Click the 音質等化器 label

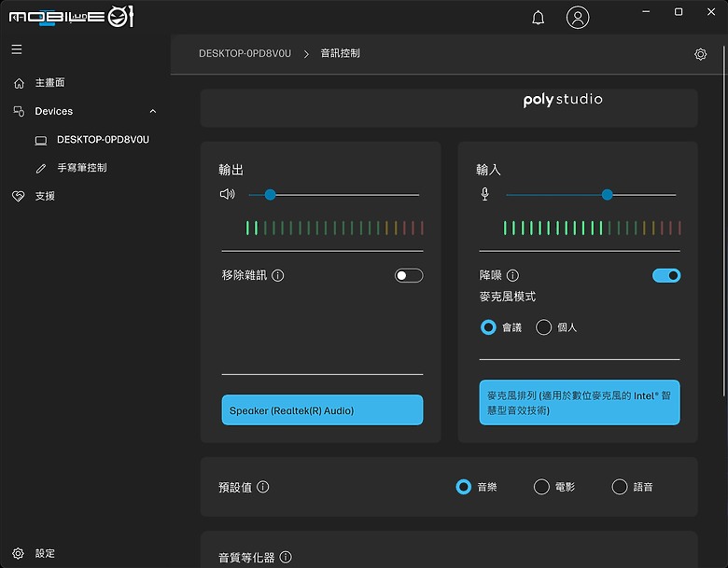coord(246,558)
